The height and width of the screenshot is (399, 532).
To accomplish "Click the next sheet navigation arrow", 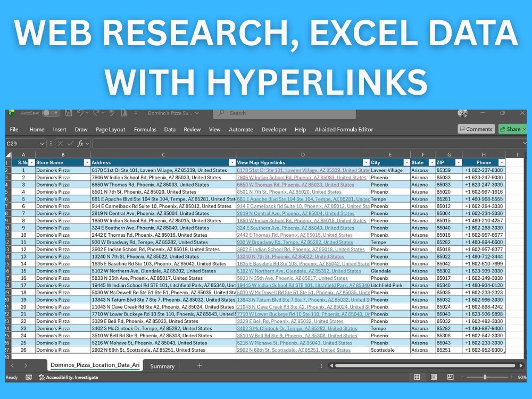I will point(26,365).
